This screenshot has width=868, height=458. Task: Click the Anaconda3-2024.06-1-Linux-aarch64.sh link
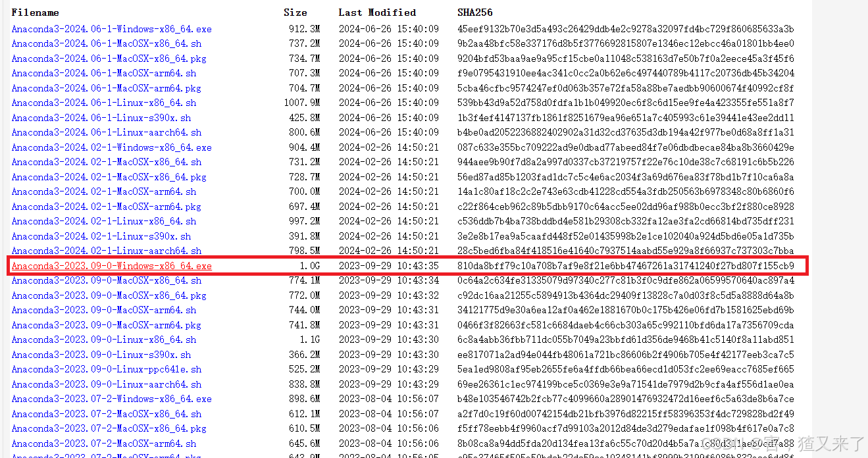[x=107, y=132]
